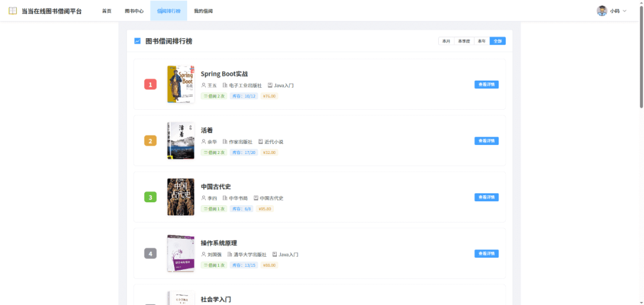Filter ranking by 本年
This screenshot has width=644, height=305.
[x=482, y=41]
